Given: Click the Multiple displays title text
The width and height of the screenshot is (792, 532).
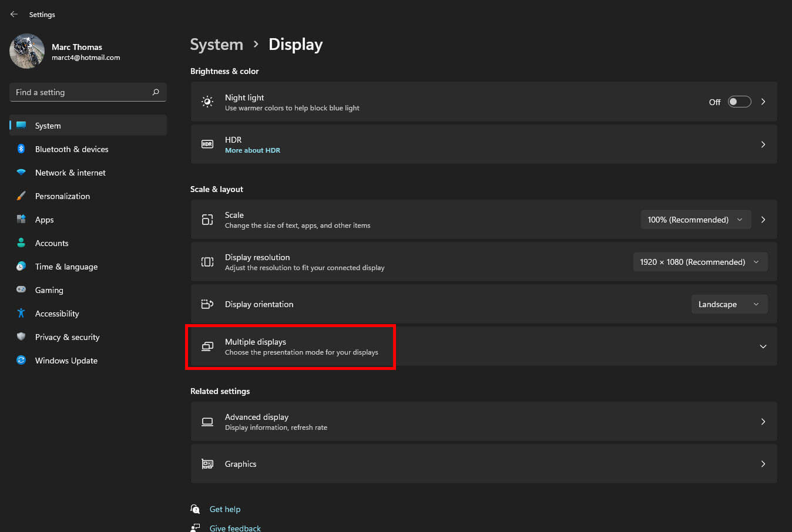Looking at the screenshot, I should tap(256, 342).
